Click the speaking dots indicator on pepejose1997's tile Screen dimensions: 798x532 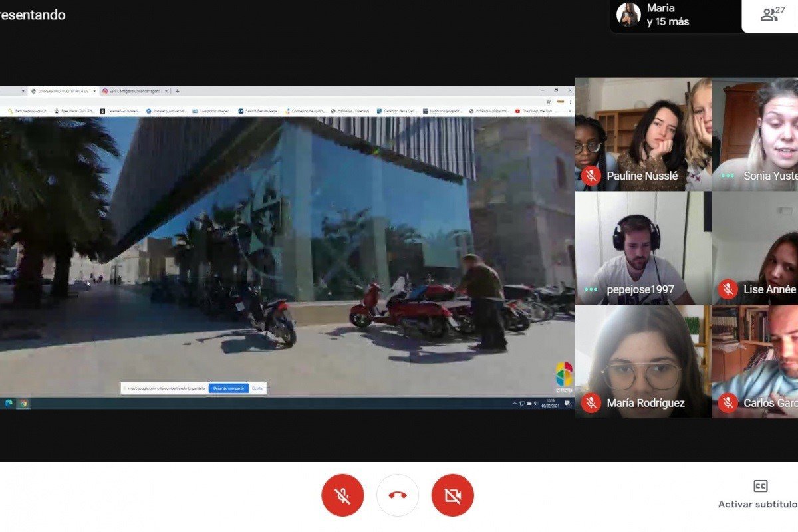click(591, 289)
